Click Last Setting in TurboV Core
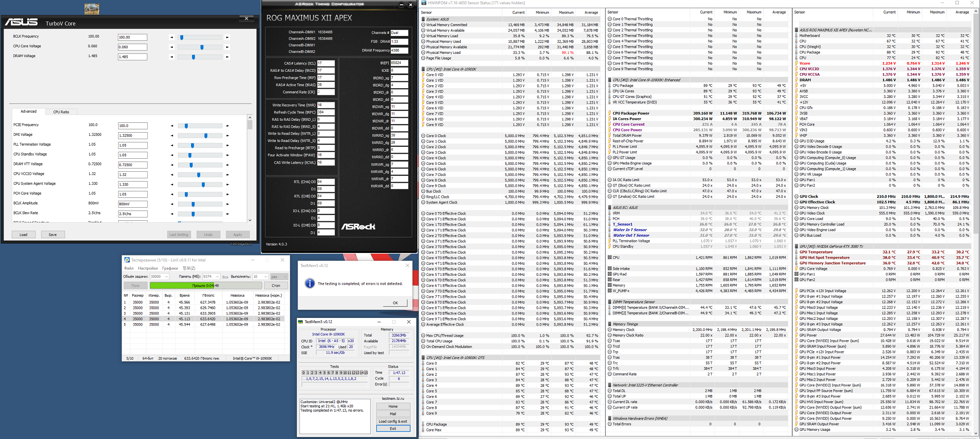The height and width of the screenshot is (439, 980). pyautogui.click(x=179, y=235)
